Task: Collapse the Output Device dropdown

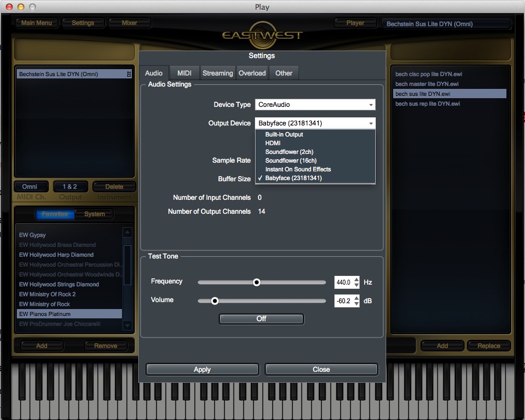Action: tap(315, 123)
